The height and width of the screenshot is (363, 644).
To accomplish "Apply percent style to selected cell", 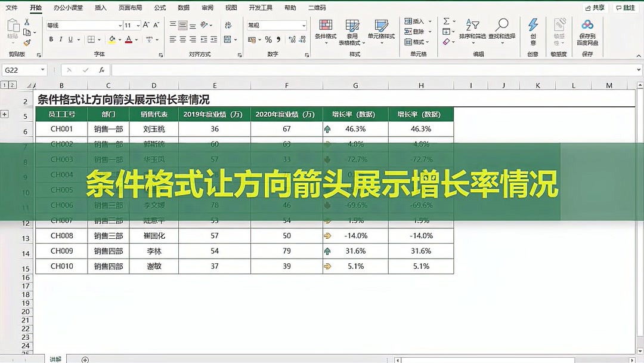I will [x=268, y=38].
